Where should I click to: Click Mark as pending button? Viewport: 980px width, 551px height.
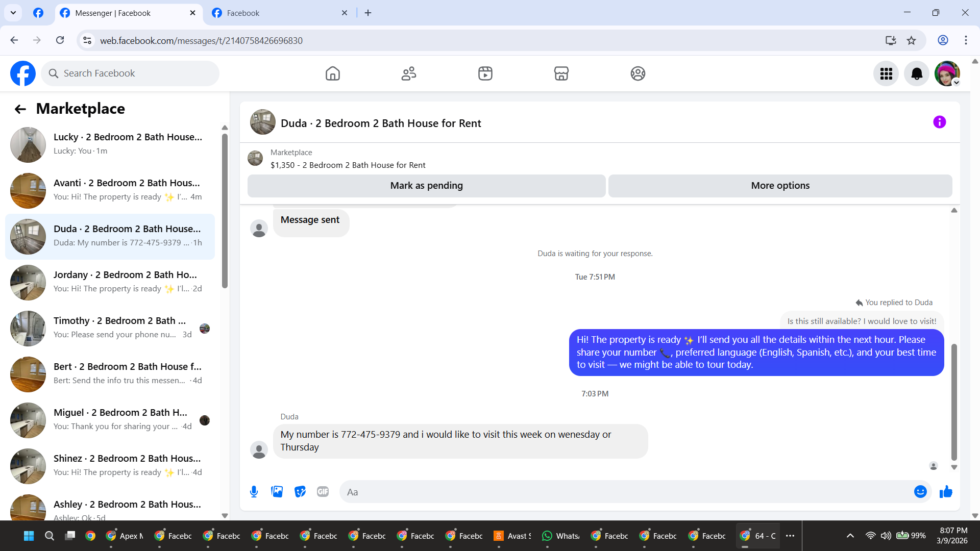[426, 186]
